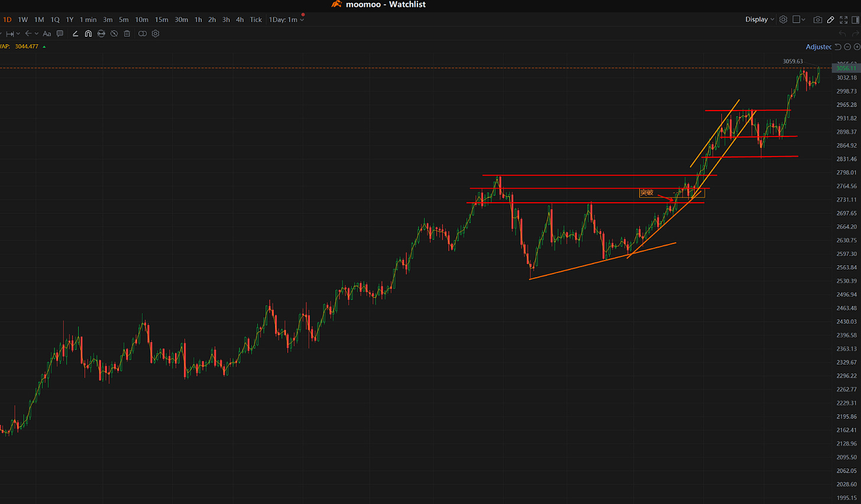Click the redo arrow icon
The image size is (861, 504).
pos(855,34)
